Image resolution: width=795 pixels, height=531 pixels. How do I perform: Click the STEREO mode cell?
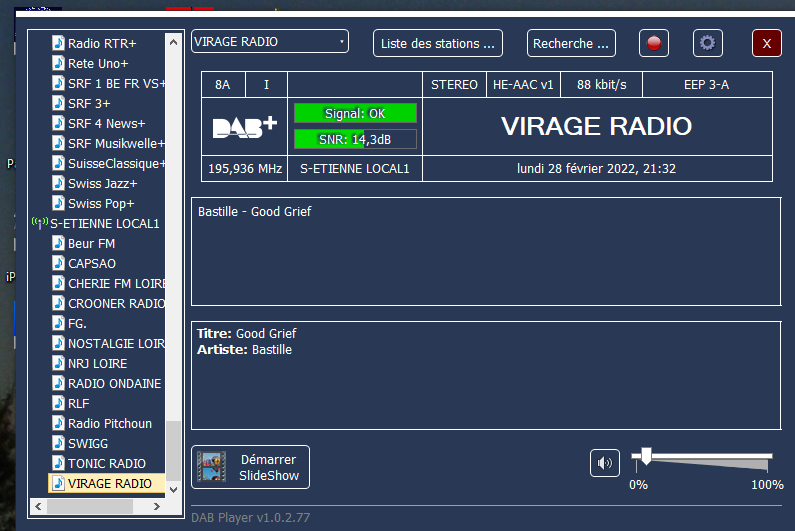pyautogui.click(x=454, y=85)
